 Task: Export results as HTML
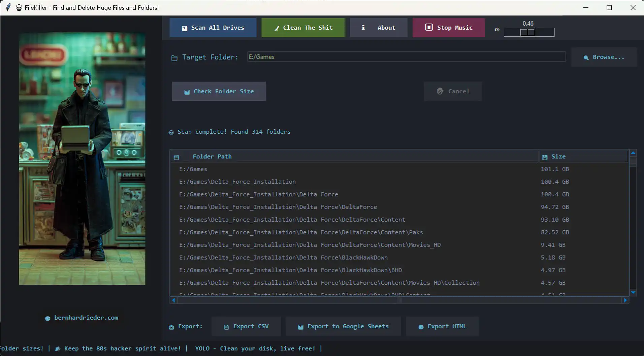pyautogui.click(x=442, y=326)
